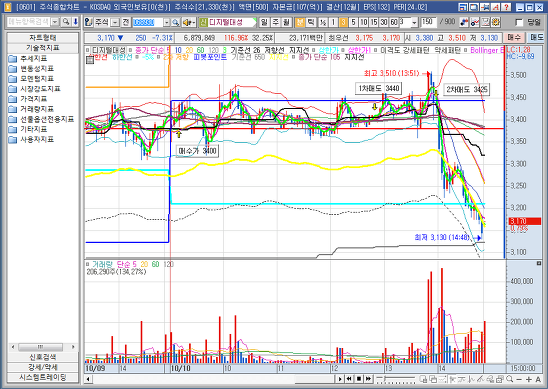
Task: Open the stock code history dropdown
Action: [x=167, y=22]
